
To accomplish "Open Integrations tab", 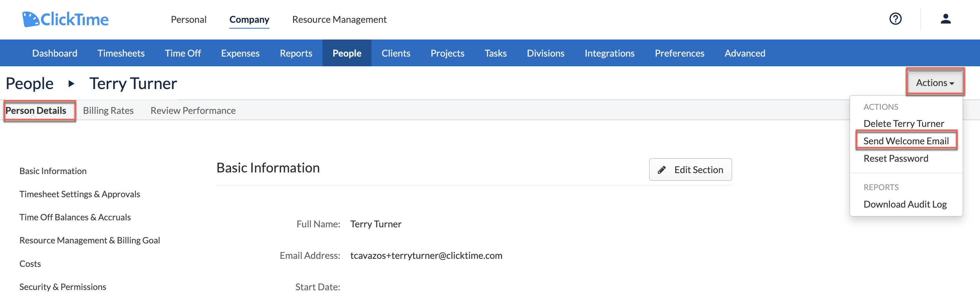I will [x=610, y=53].
